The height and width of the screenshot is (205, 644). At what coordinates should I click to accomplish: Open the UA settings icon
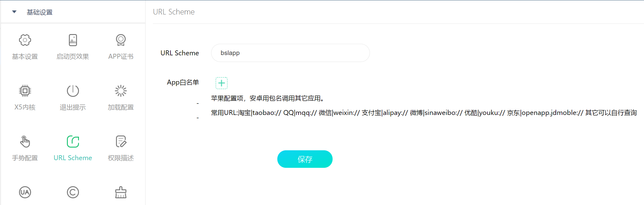pyautogui.click(x=25, y=192)
